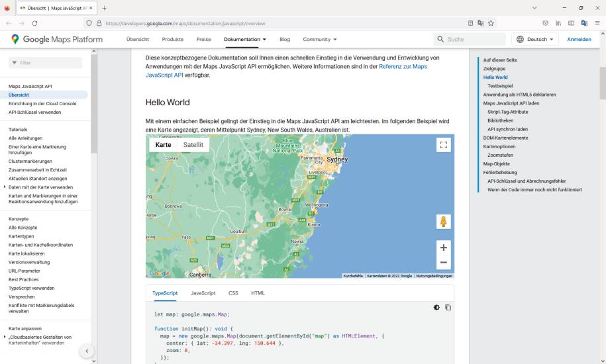Open the Blog navigation item

tap(285, 39)
